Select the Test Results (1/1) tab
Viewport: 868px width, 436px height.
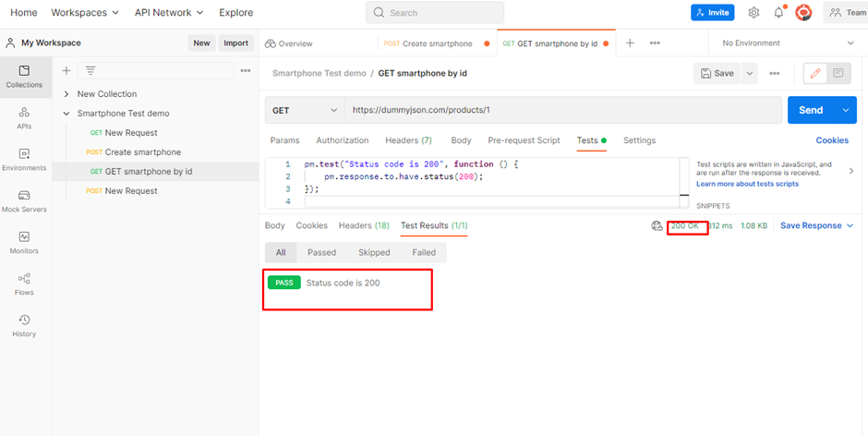tap(434, 225)
